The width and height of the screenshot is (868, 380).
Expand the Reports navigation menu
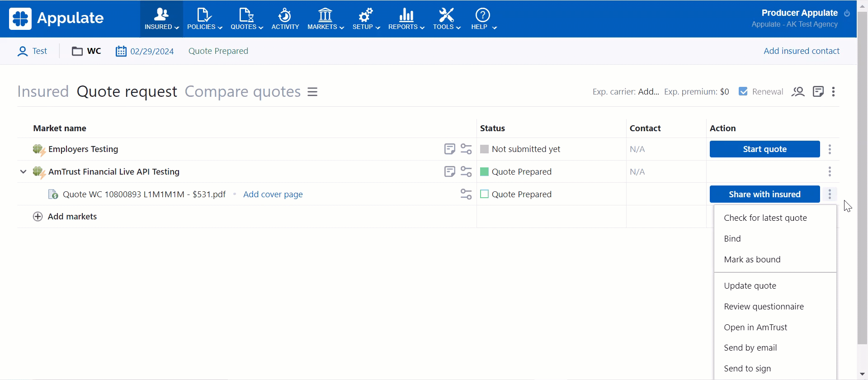[x=406, y=19]
